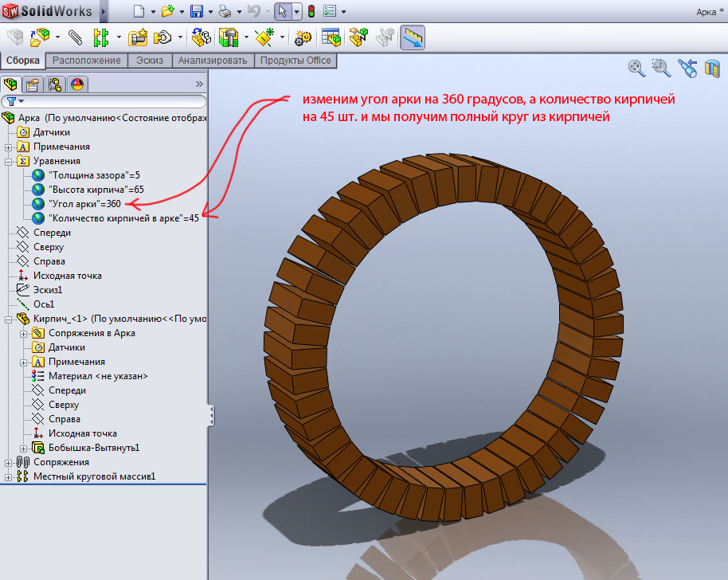
Task: Click the Linear component pattern icon
Action: [101, 37]
